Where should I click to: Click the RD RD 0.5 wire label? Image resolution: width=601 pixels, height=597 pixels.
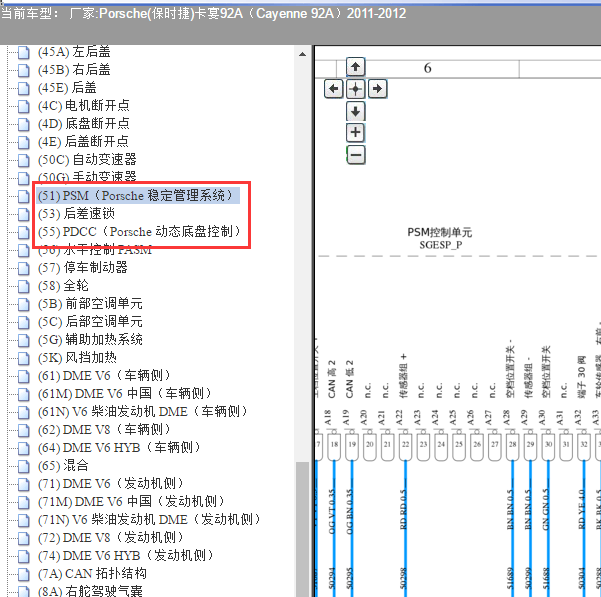click(403, 510)
